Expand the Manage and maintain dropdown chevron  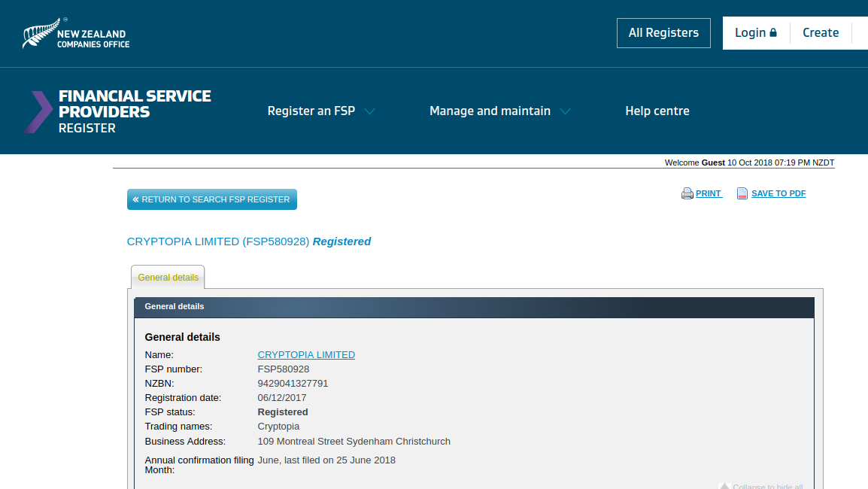click(x=565, y=111)
